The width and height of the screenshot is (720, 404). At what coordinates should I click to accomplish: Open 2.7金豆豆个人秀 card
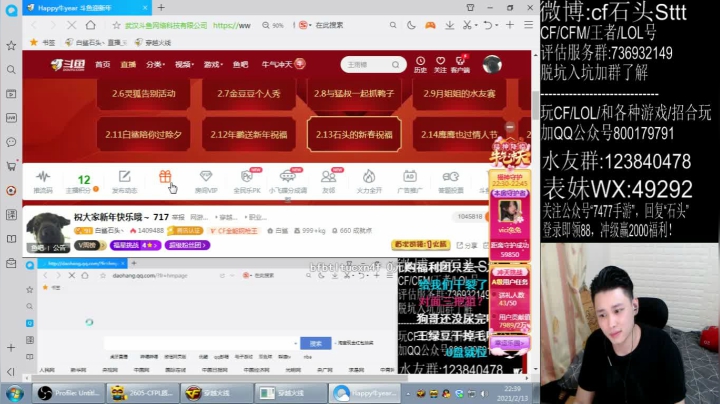click(x=249, y=94)
